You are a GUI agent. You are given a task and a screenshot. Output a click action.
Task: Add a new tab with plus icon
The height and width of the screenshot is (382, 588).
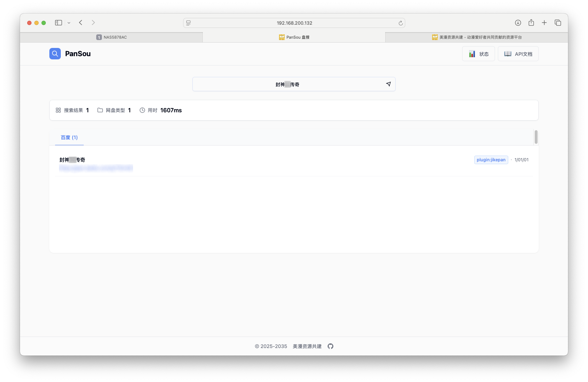pos(544,23)
